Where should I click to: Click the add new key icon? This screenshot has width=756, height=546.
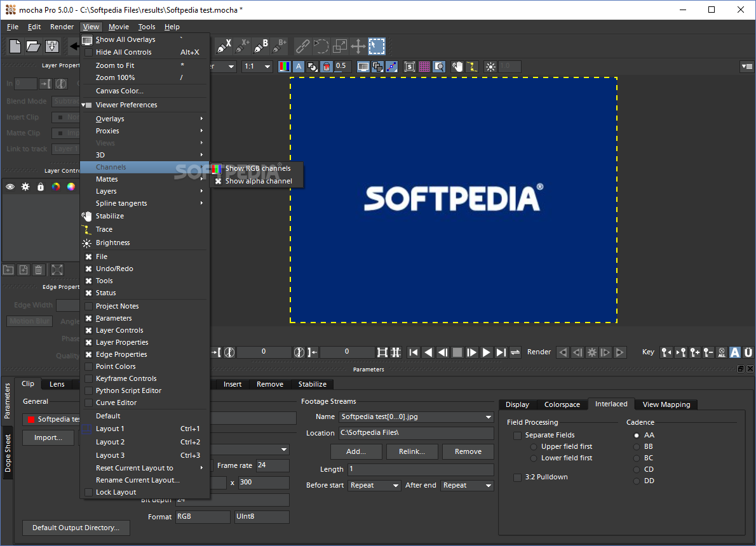click(695, 352)
